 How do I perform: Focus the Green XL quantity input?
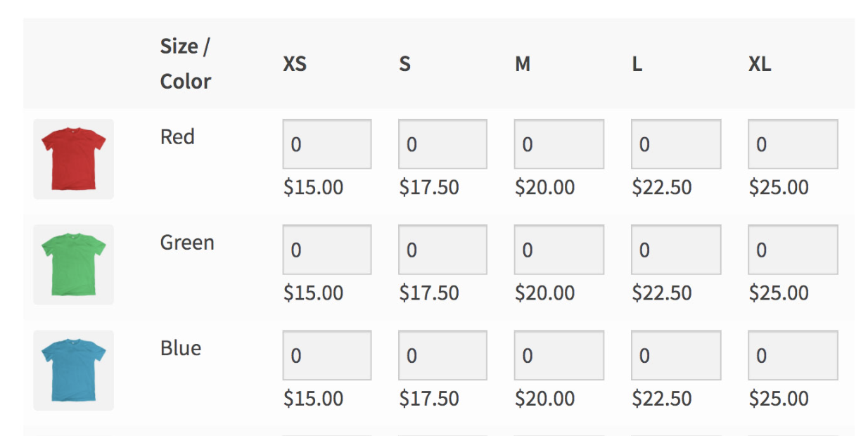(x=793, y=250)
